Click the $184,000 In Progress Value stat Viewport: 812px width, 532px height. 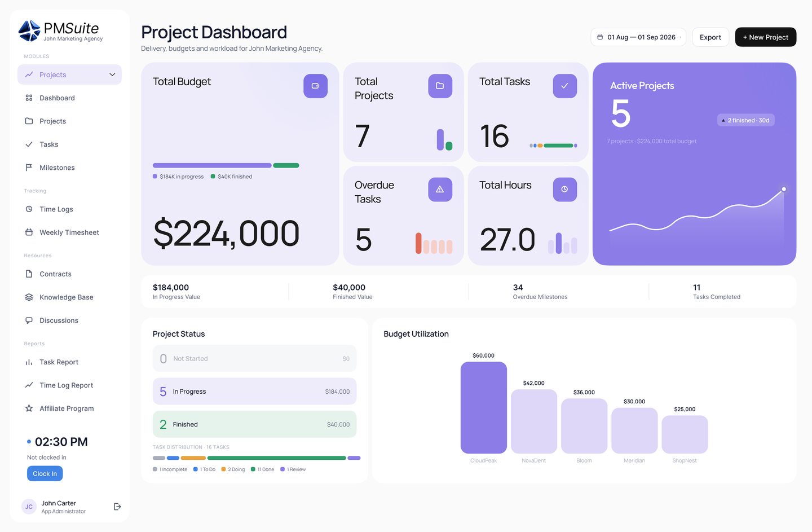pyautogui.click(x=176, y=292)
